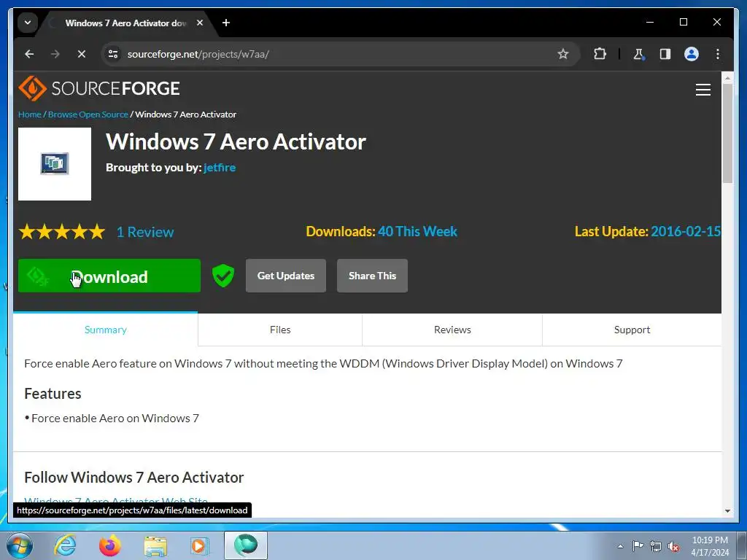Click the Share This button
Image resolution: width=747 pixels, height=560 pixels.
coord(372,276)
